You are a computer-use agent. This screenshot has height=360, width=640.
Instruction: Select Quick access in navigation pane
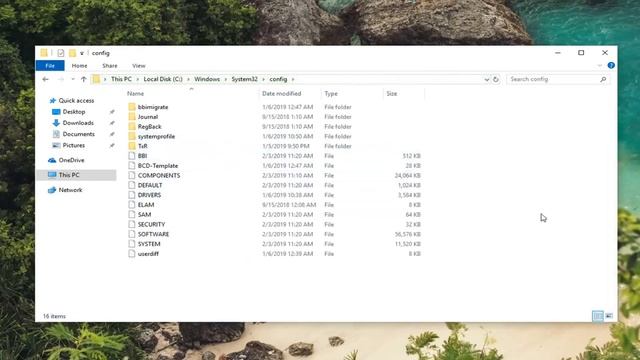(76, 100)
